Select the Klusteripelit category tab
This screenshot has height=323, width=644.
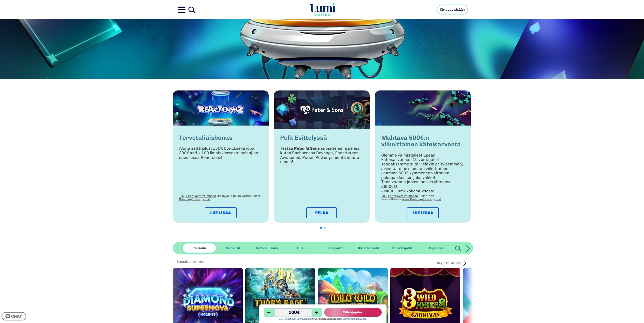pos(368,248)
